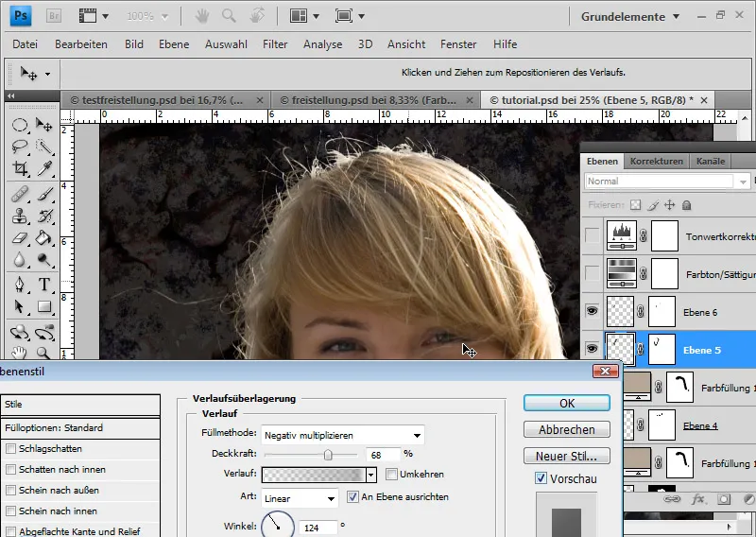This screenshot has height=537, width=756.
Task: Toggle visibility of Ebene 6 layer
Action: [x=593, y=311]
